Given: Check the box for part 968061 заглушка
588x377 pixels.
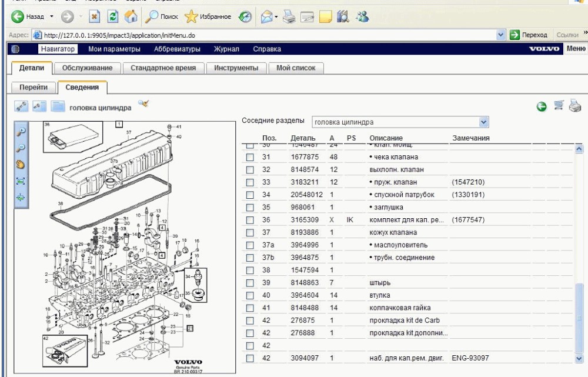Looking at the screenshot, I should (250, 208).
